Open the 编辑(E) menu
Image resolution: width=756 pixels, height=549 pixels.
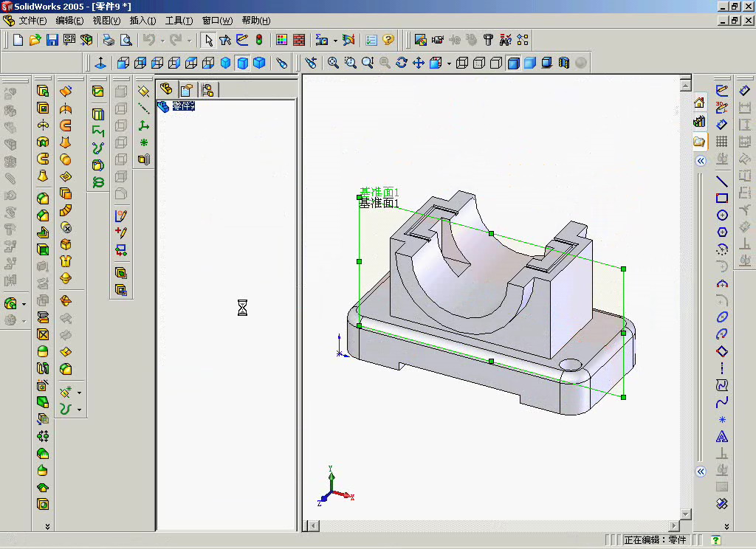69,20
